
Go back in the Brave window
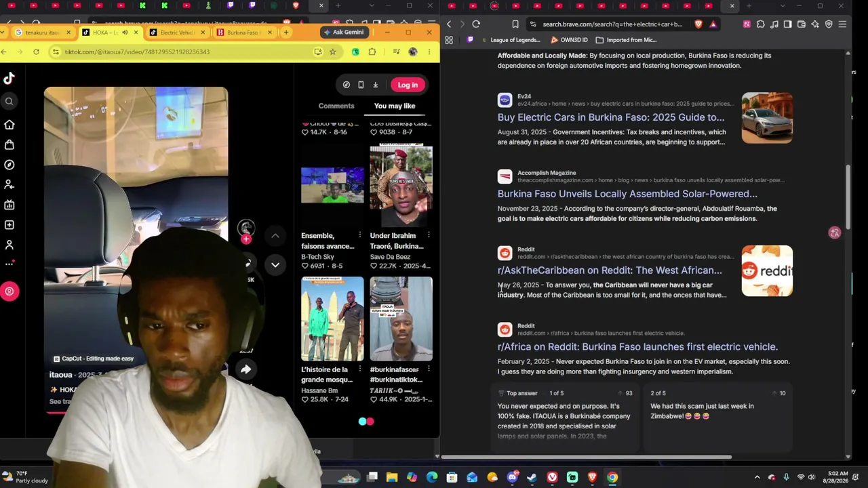pos(449,24)
